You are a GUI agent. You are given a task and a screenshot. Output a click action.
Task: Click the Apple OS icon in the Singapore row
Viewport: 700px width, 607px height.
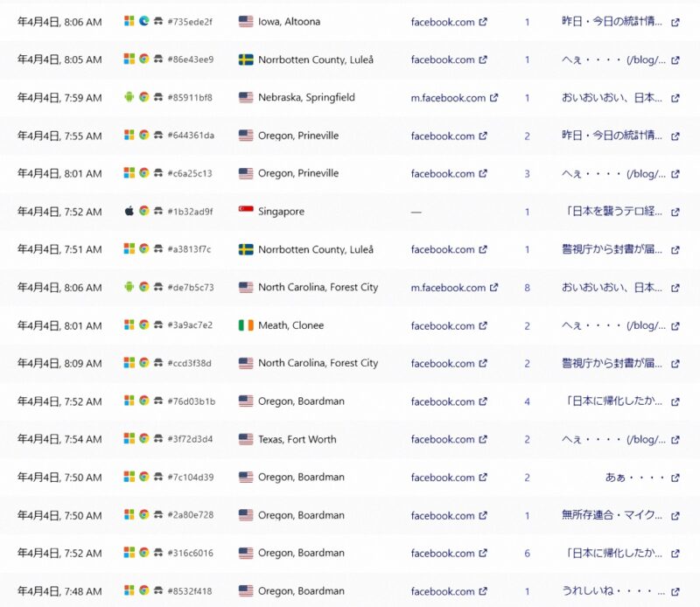(129, 212)
